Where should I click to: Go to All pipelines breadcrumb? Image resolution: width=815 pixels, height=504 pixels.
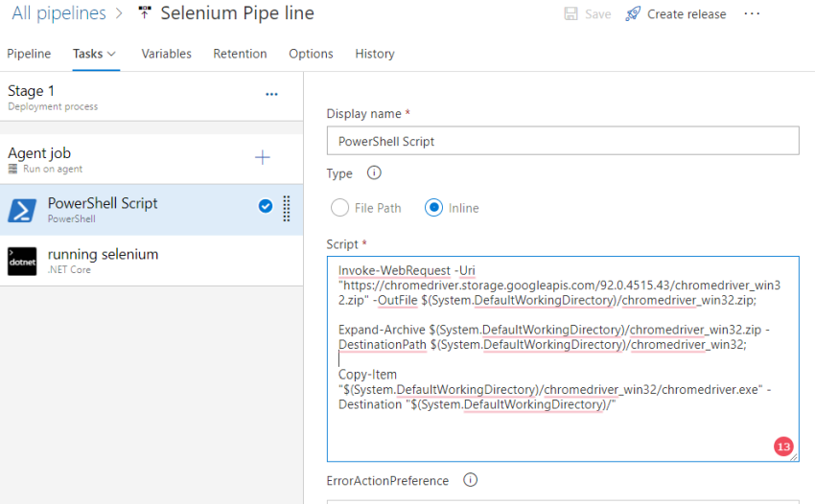(x=58, y=13)
